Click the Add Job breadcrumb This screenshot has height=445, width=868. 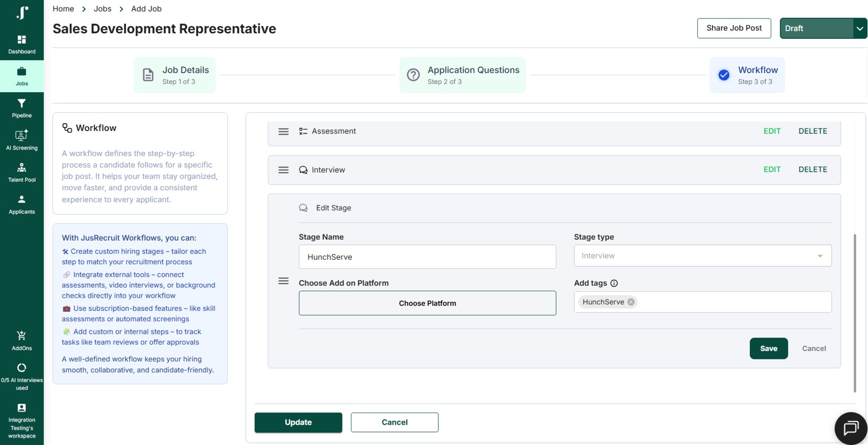coord(146,9)
